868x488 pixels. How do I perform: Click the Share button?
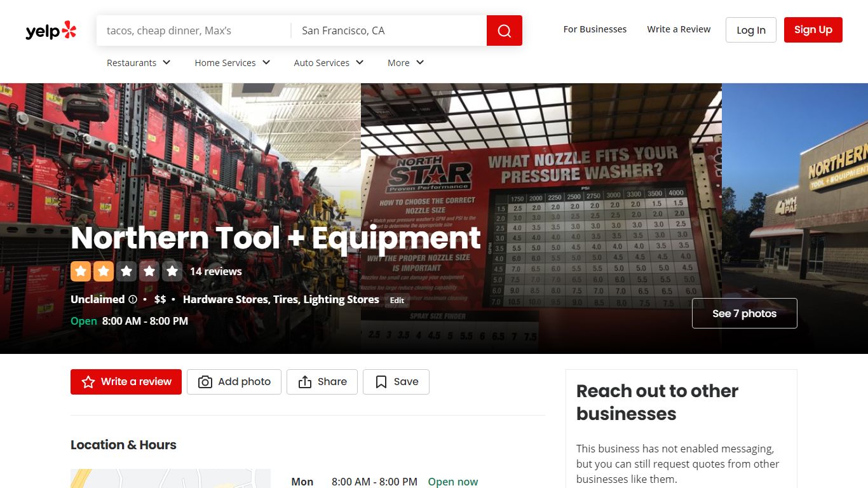pos(322,382)
